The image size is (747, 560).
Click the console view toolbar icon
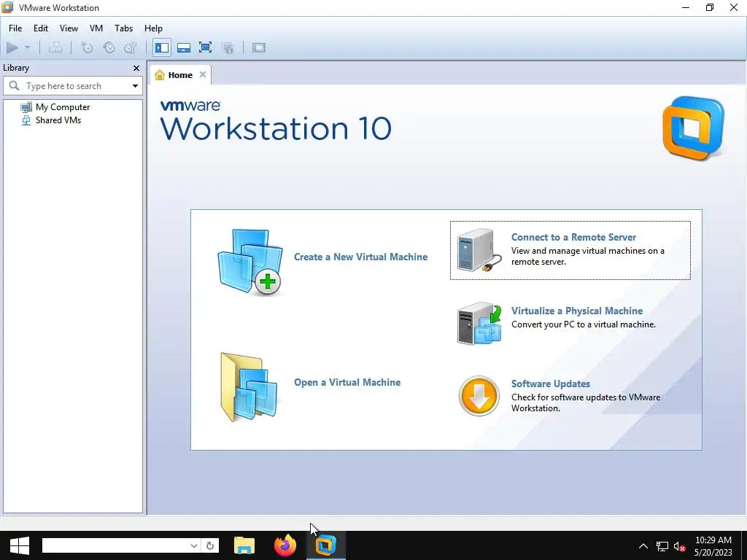click(x=259, y=47)
